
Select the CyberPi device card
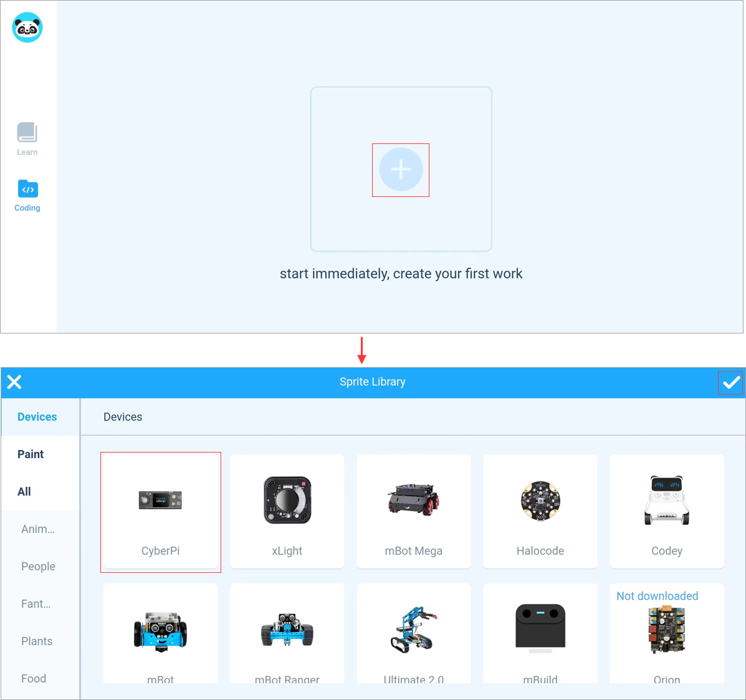tap(160, 512)
